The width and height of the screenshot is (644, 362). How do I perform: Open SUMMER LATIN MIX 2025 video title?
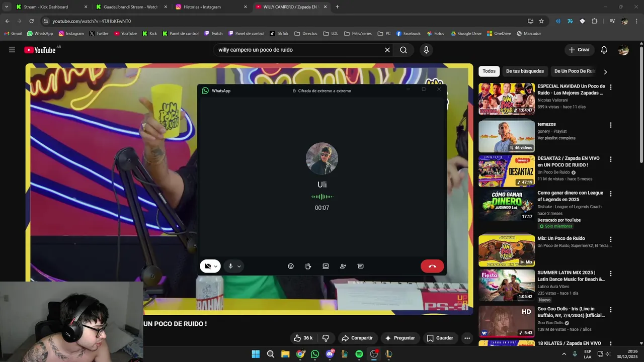click(x=571, y=276)
